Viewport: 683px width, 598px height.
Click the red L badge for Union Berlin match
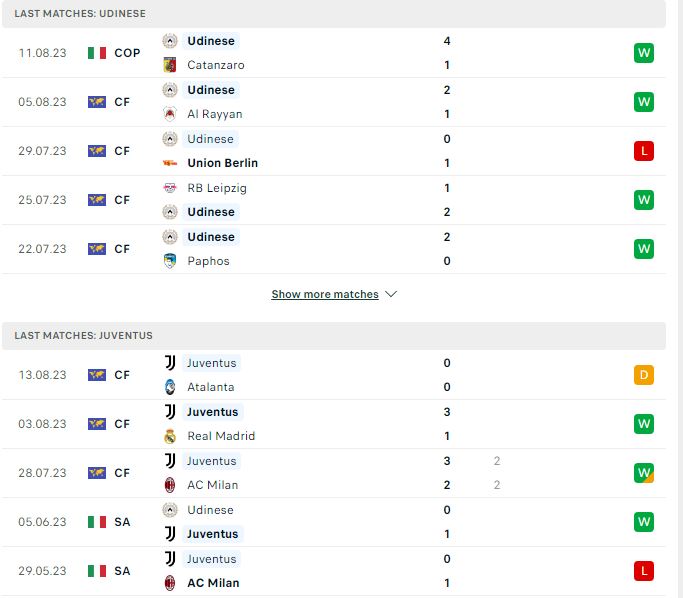pyautogui.click(x=644, y=151)
